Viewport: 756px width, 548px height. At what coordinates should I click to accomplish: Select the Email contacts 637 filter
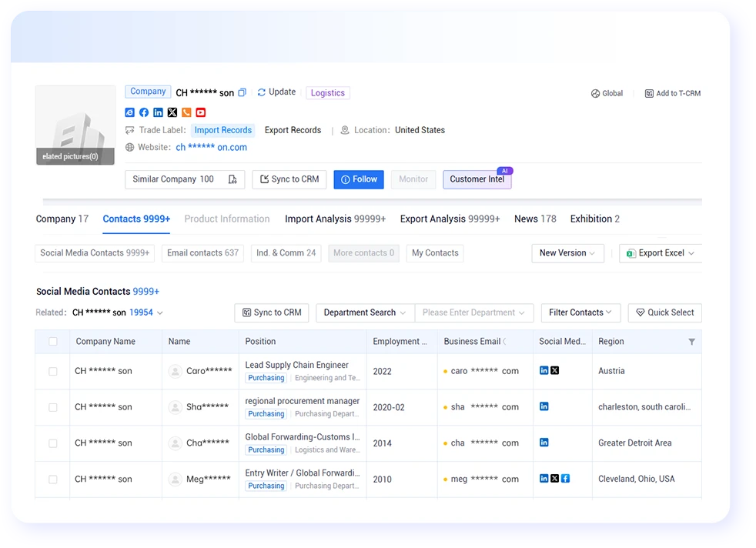(202, 253)
